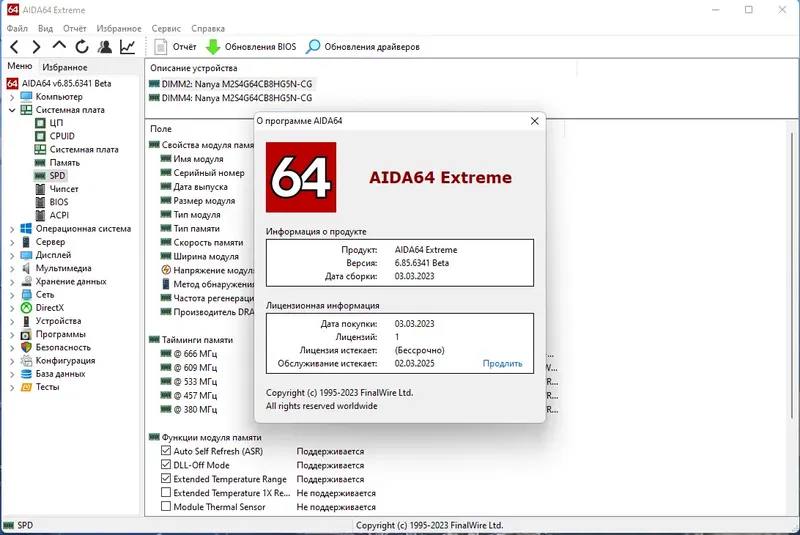800x535 pixels.
Task: Expand the Тесты tree node
Action: (x=12, y=388)
